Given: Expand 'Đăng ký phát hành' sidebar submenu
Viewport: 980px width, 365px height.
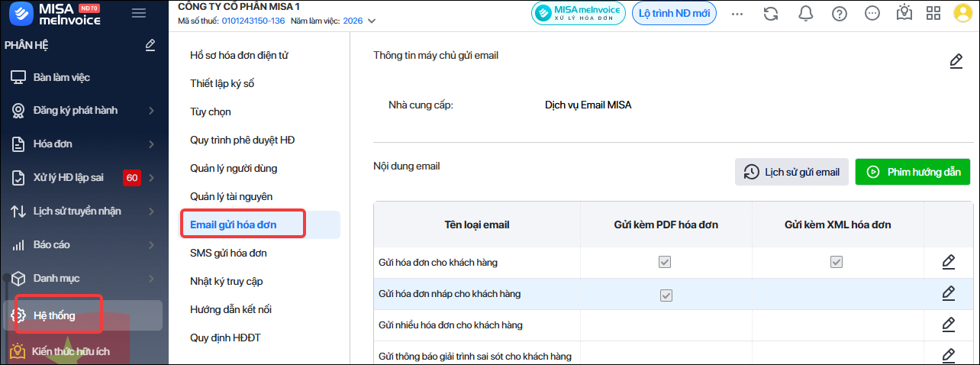Looking at the screenshot, I should coord(151,111).
